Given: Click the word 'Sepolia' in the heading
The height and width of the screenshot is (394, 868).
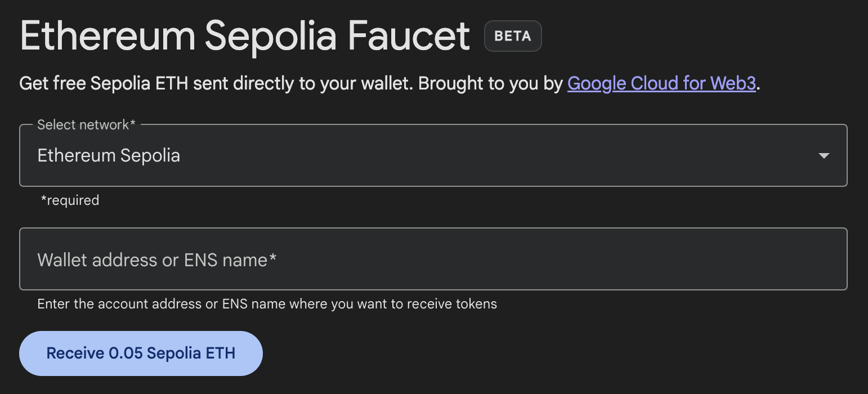Looking at the screenshot, I should [x=271, y=36].
